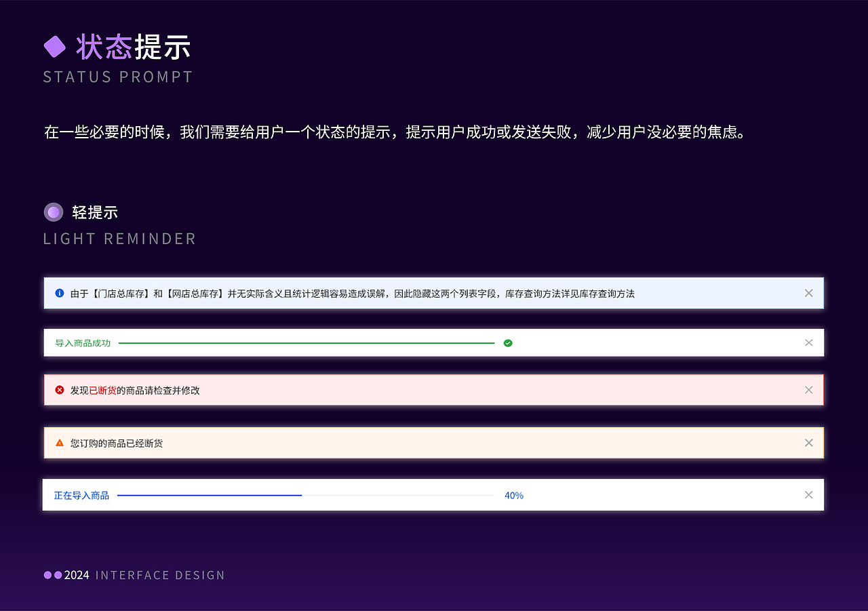Click the green completed progress line
Image resolution: width=868 pixels, height=611 pixels.
(305, 342)
